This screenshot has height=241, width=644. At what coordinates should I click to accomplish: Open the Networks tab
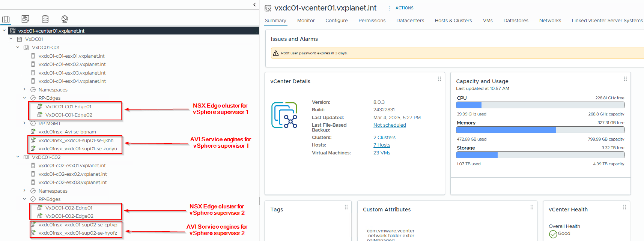pyautogui.click(x=550, y=21)
